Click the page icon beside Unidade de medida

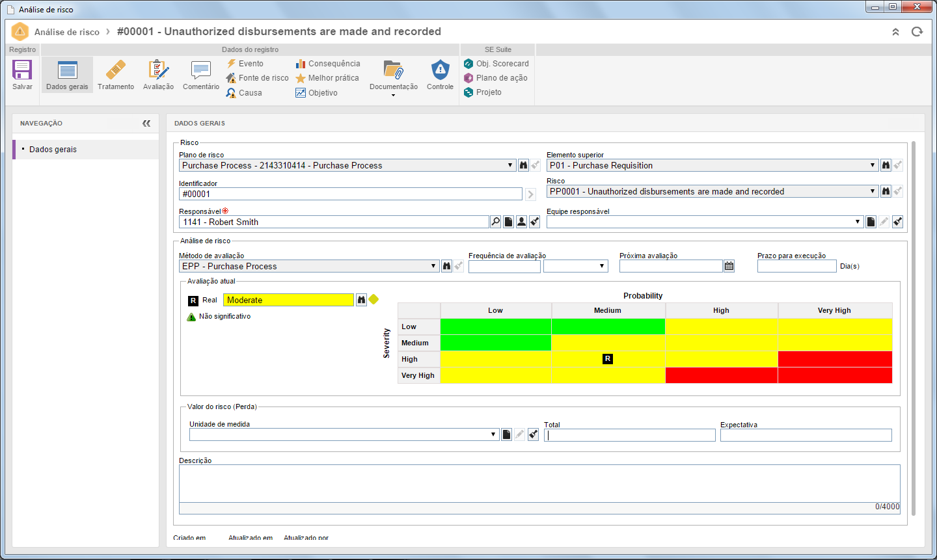[x=506, y=434]
